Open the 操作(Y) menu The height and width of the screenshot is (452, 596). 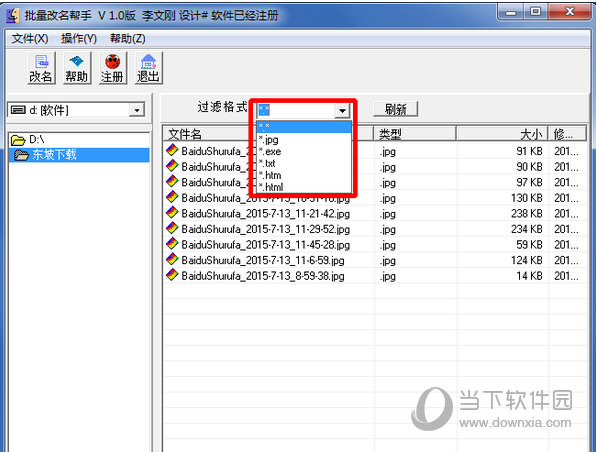coord(79,38)
